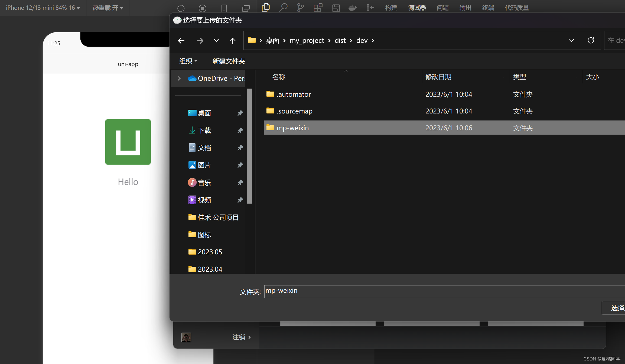The width and height of the screenshot is (625, 364).
Task: Open the iPhone 12/13 mini device dropdown
Action: tap(43, 8)
